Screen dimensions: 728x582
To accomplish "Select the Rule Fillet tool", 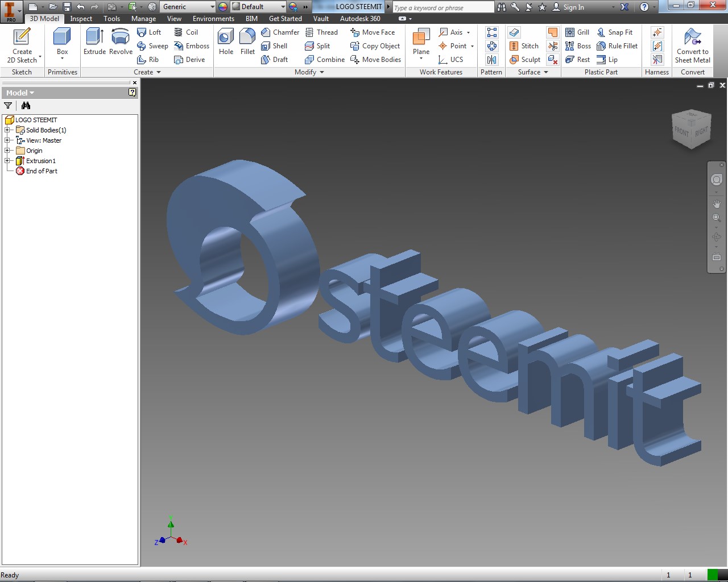I will [617, 46].
